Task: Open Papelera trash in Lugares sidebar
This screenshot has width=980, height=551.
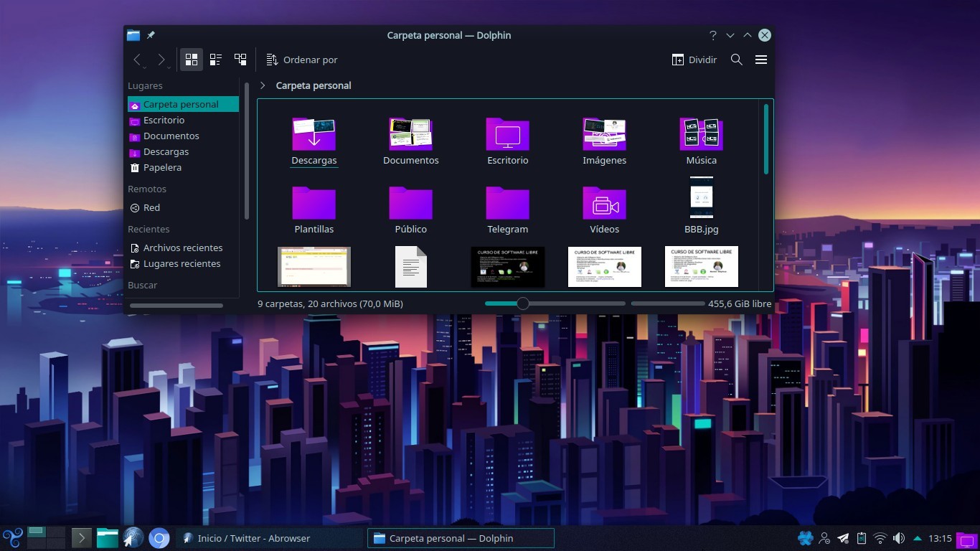Action: (162, 168)
